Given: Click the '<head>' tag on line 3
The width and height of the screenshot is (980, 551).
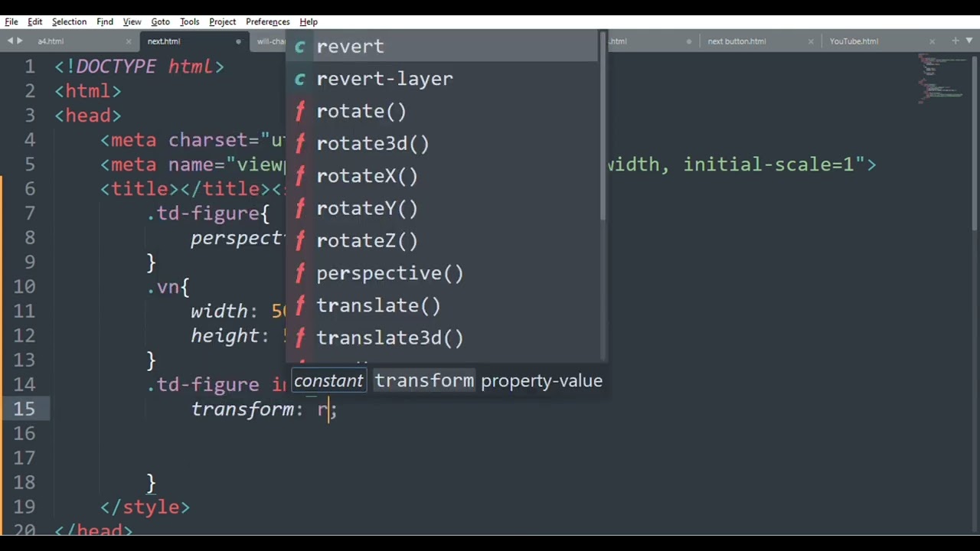Looking at the screenshot, I should [88, 116].
